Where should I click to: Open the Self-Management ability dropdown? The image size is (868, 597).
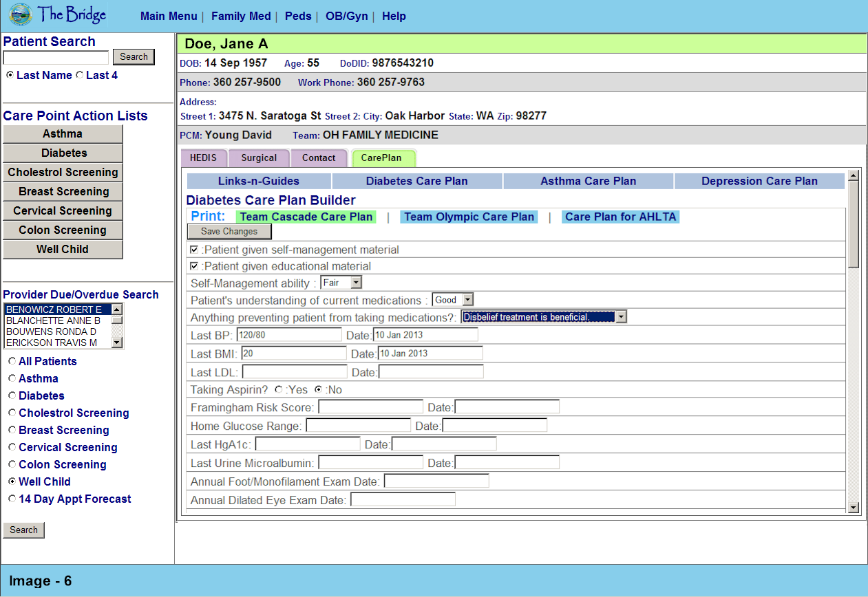[341, 283]
